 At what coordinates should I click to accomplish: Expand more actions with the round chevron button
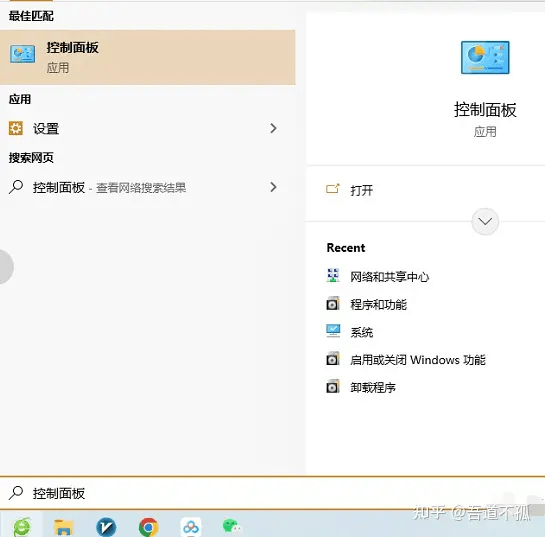tap(485, 221)
